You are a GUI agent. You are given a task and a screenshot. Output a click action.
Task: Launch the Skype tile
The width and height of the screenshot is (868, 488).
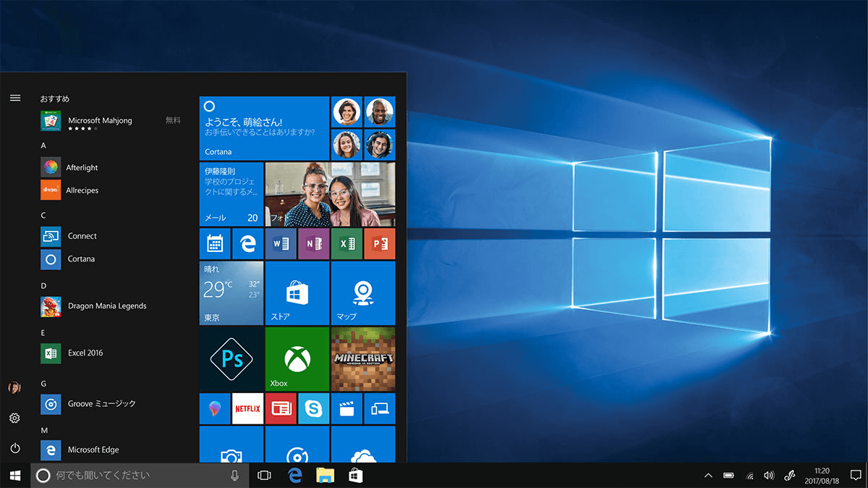[314, 409]
